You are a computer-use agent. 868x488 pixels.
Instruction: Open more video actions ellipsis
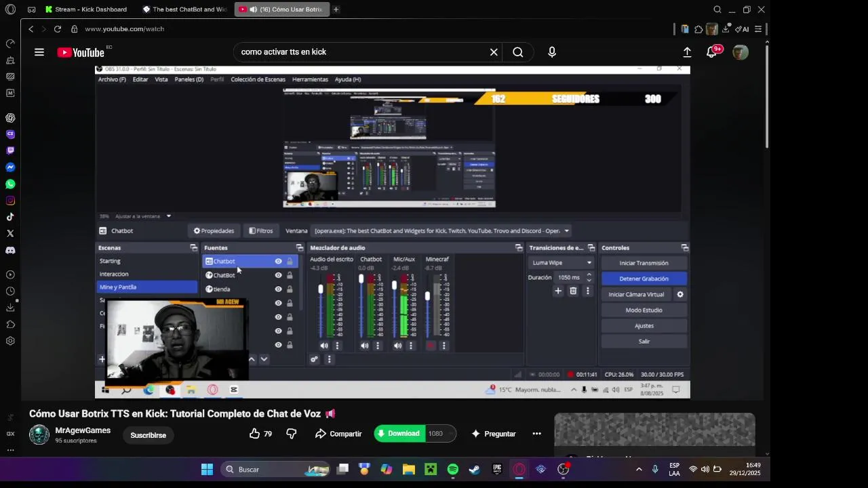pyautogui.click(x=536, y=434)
